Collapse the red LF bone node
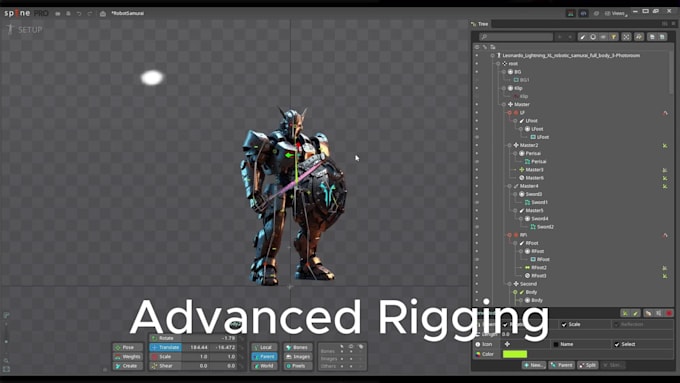This screenshot has height=383, width=680. tap(509, 113)
